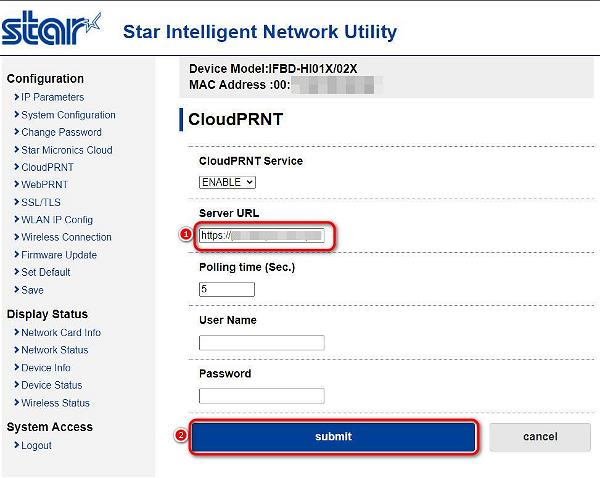Click the Server URL label
600x478 pixels.
click(229, 213)
